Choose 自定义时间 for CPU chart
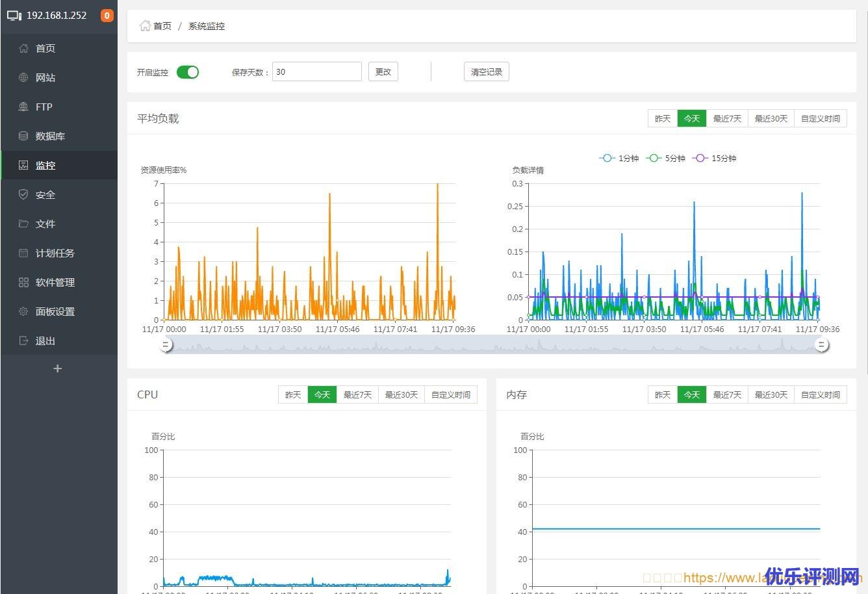This screenshot has height=594, width=868. tap(451, 394)
